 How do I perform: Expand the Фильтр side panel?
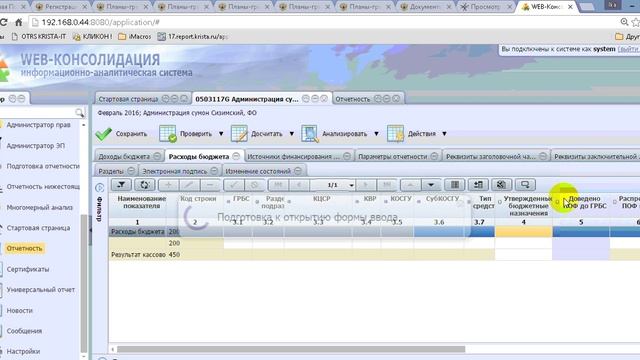pyautogui.click(x=100, y=188)
